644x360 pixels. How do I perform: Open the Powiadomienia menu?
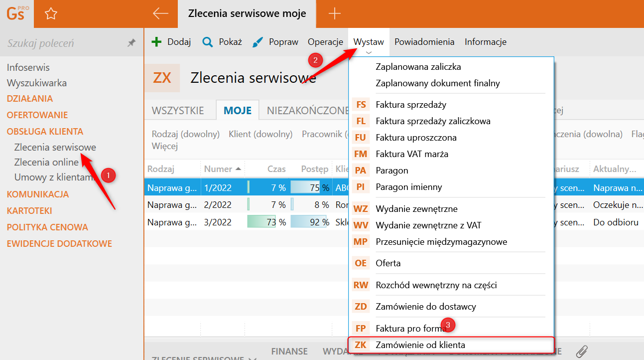tap(424, 42)
